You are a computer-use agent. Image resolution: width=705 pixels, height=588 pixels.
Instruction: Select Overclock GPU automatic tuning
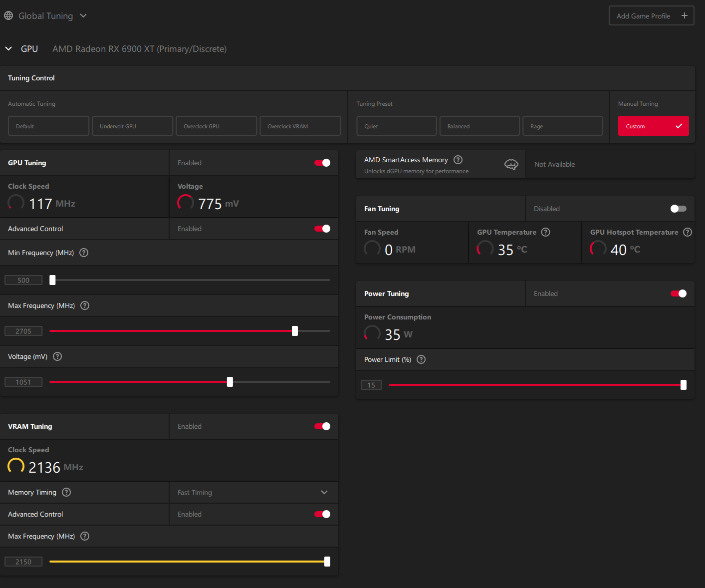[x=216, y=126]
